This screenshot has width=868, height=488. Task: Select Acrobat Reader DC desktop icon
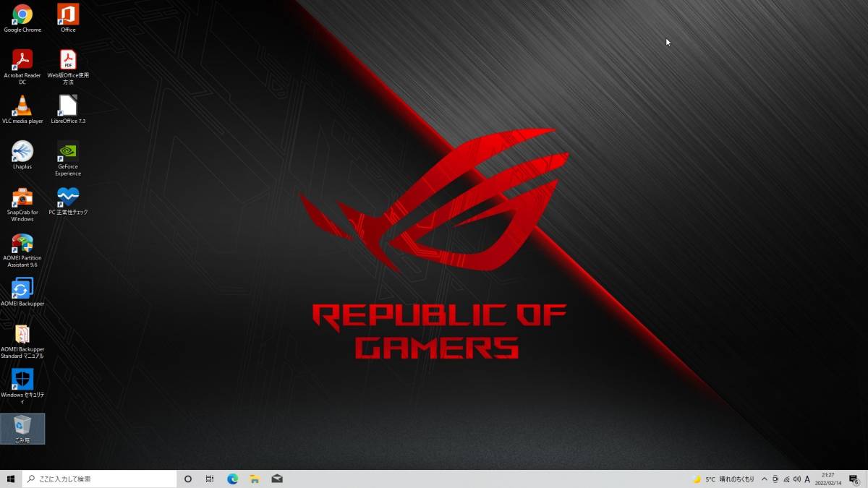22,67
